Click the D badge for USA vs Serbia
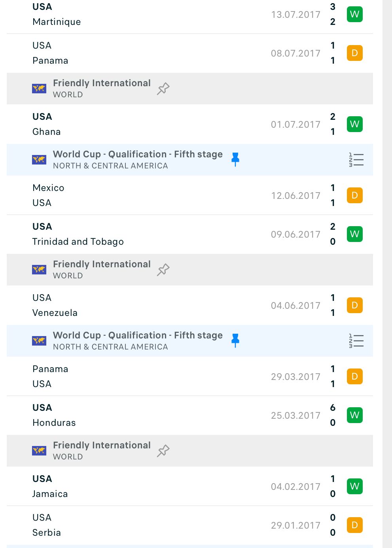Viewport: 392px width, 548px height. click(x=355, y=525)
